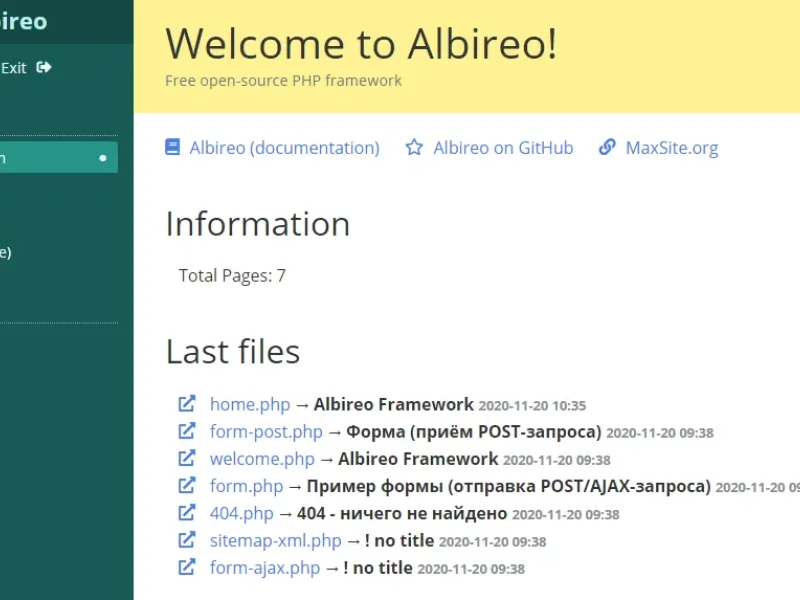Visit the Albireo on GitHub link
This screenshot has height=600, width=800.
click(x=502, y=147)
